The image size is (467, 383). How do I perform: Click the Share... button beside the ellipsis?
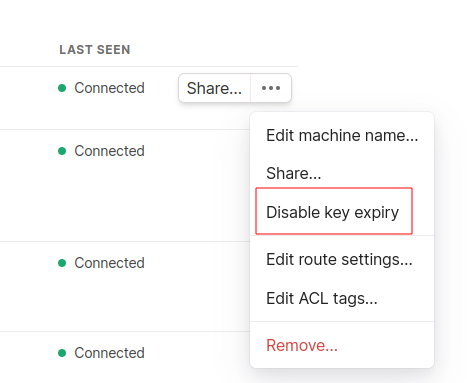(214, 88)
